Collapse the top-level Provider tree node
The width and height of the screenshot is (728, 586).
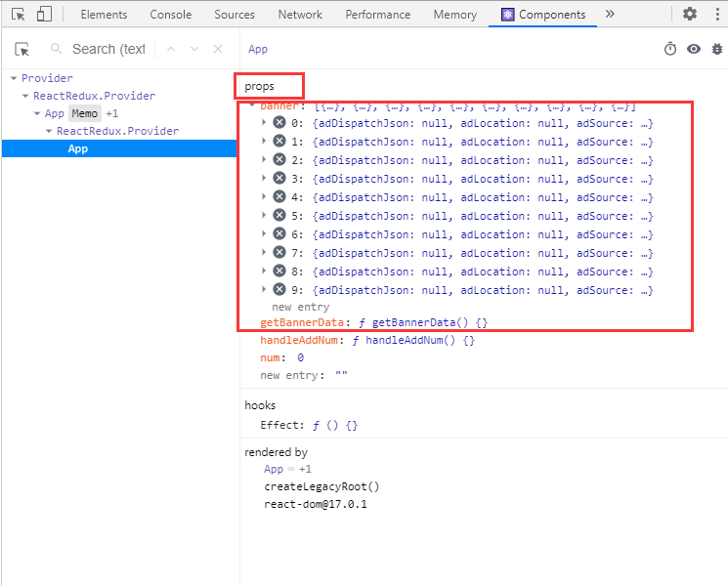coord(14,78)
